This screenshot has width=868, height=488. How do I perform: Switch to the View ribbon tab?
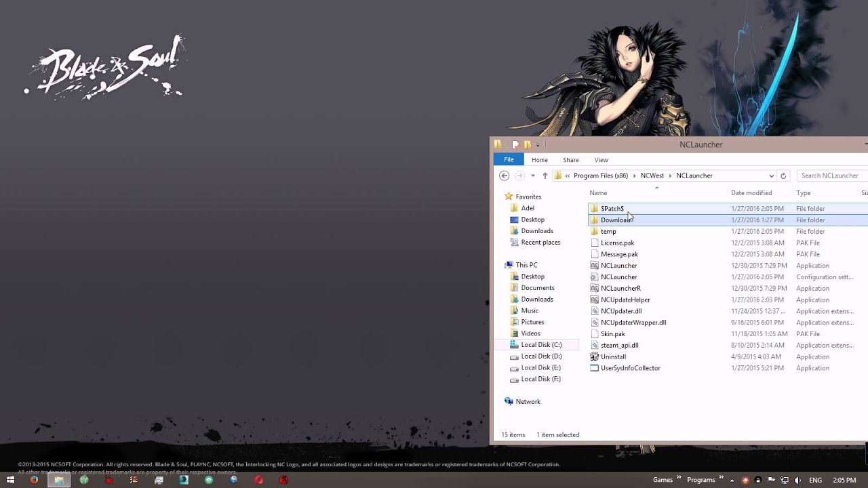point(601,160)
